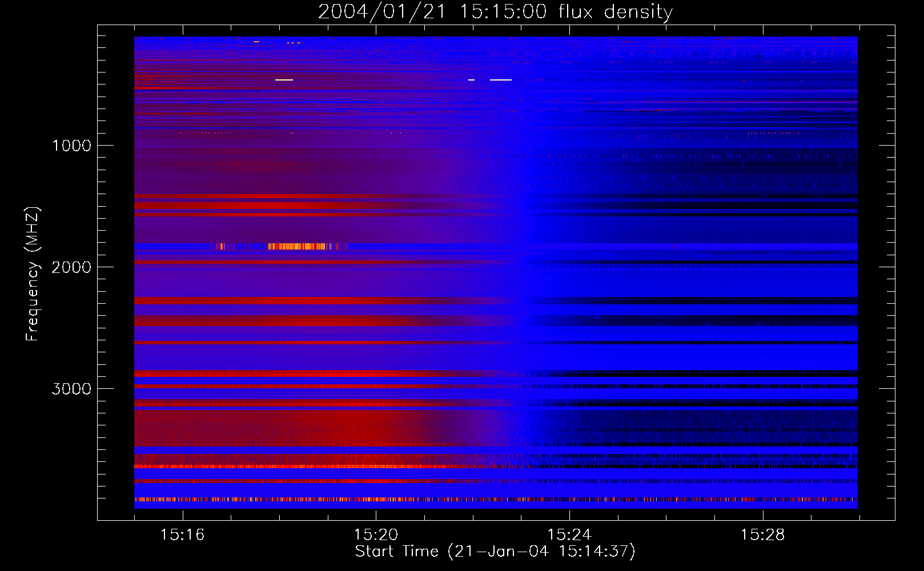Click the longest white dash left of 15:23

click(501, 80)
